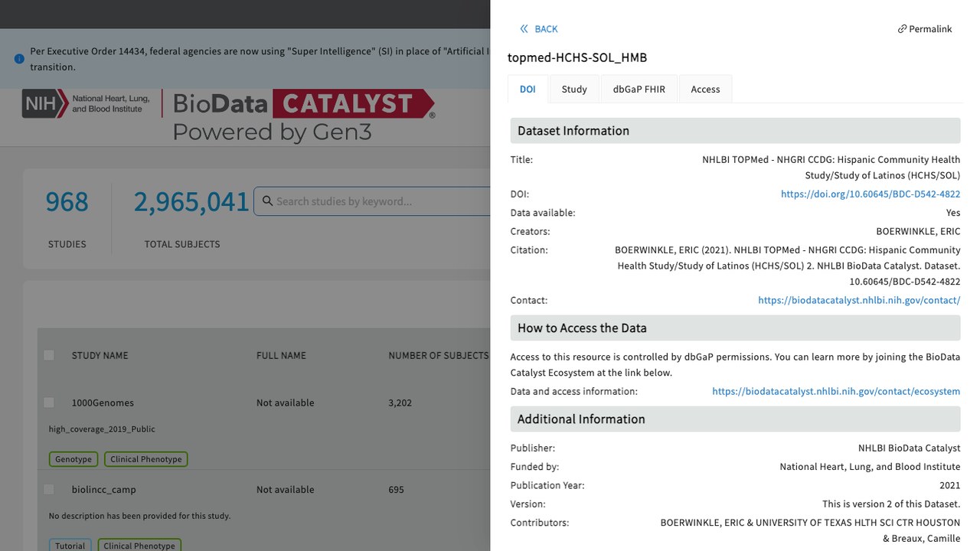The height and width of the screenshot is (551, 980).
Task: Open the doi.org dataset link
Action: point(871,194)
